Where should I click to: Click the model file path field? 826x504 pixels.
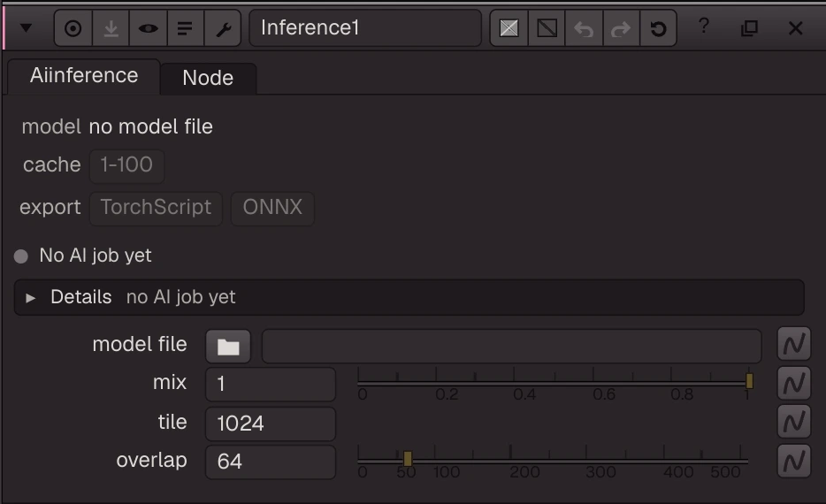(x=511, y=346)
